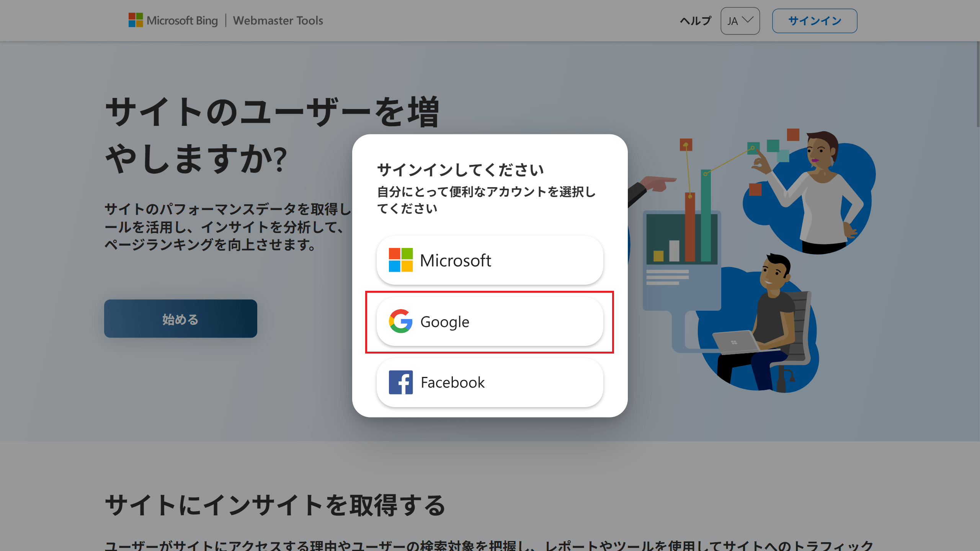
Task: Click the Facebook f logo icon
Action: [401, 382]
